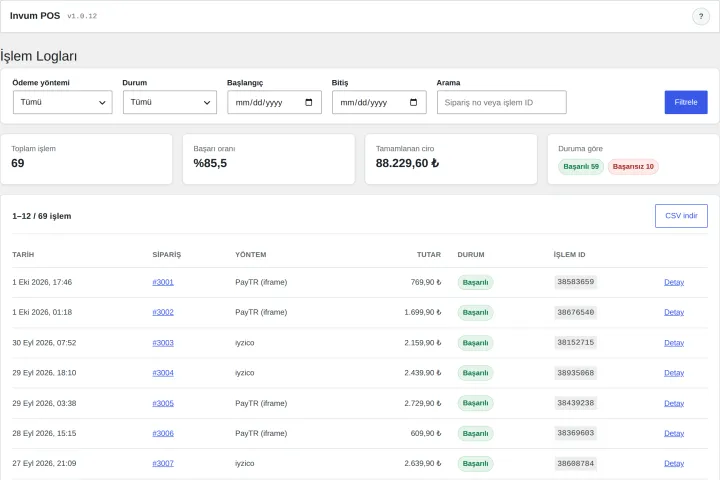This screenshot has height=480, width=720.
Task: View Detay for transaction 38152715
Action: (674, 343)
